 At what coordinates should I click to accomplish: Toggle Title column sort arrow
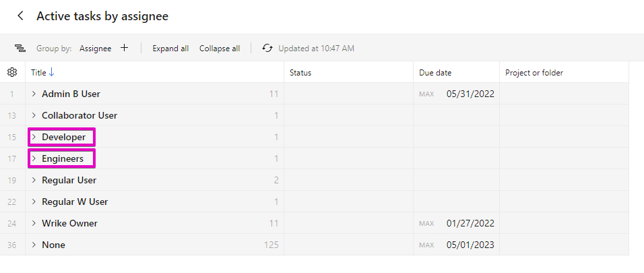[x=52, y=72]
